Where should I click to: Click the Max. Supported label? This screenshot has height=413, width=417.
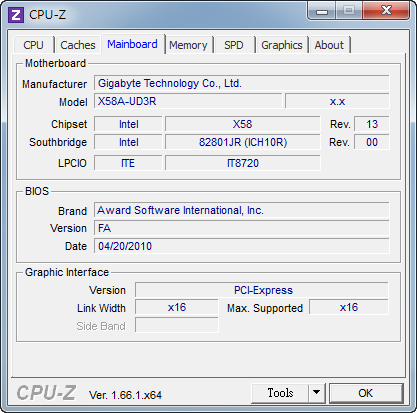[265, 308]
